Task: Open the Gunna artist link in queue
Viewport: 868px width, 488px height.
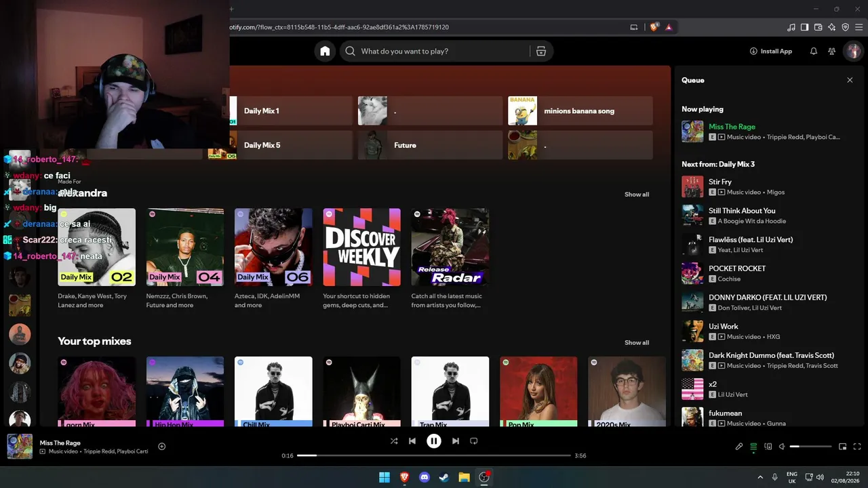Action: 776,424
